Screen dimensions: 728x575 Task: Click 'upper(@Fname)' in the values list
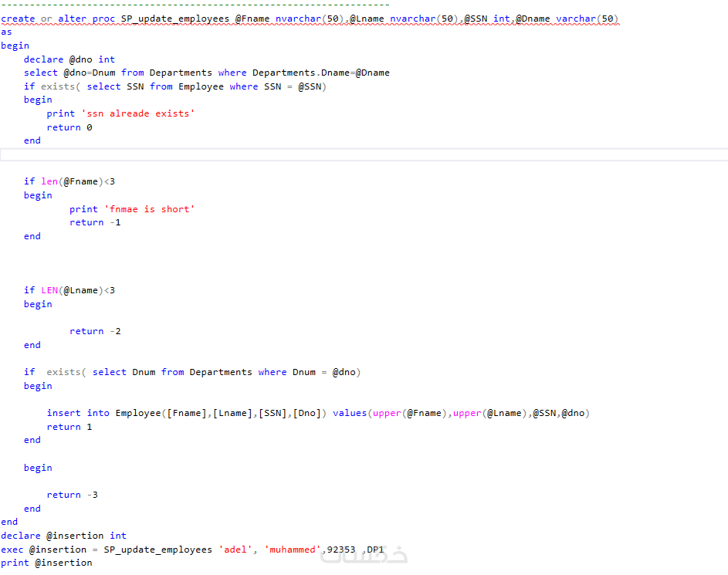pyautogui.click(x=409, y=413)
